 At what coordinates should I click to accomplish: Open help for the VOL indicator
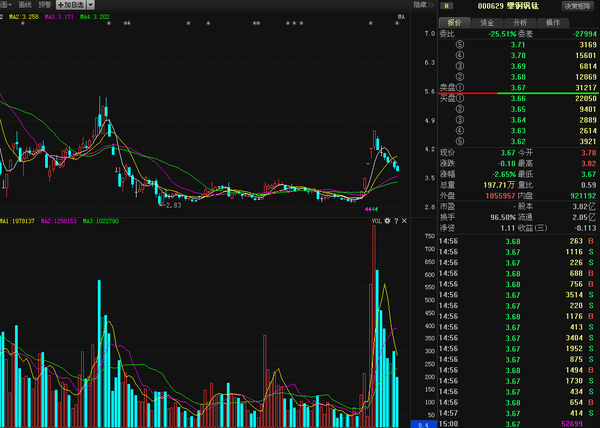click(396, 221)
